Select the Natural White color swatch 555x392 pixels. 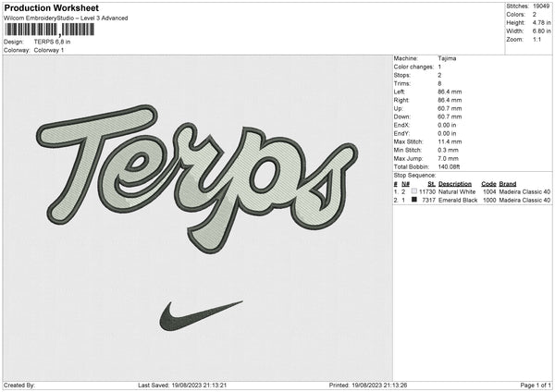(414, 191)
